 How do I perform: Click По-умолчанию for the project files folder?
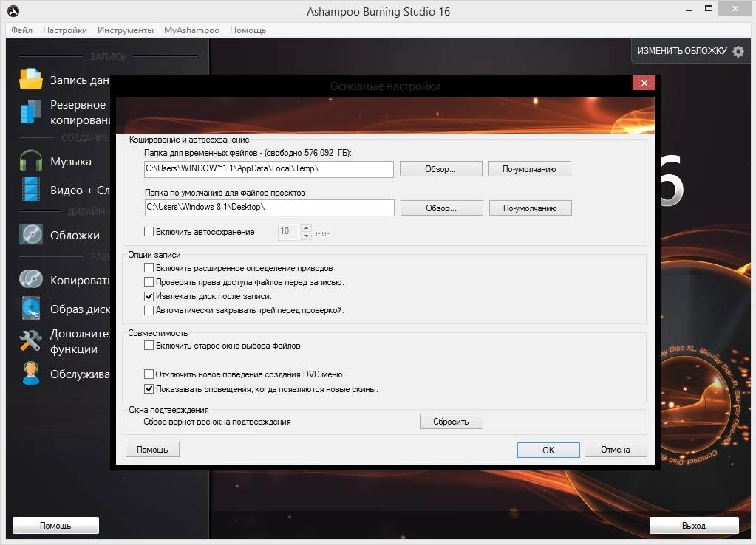(x=531, y=208)
